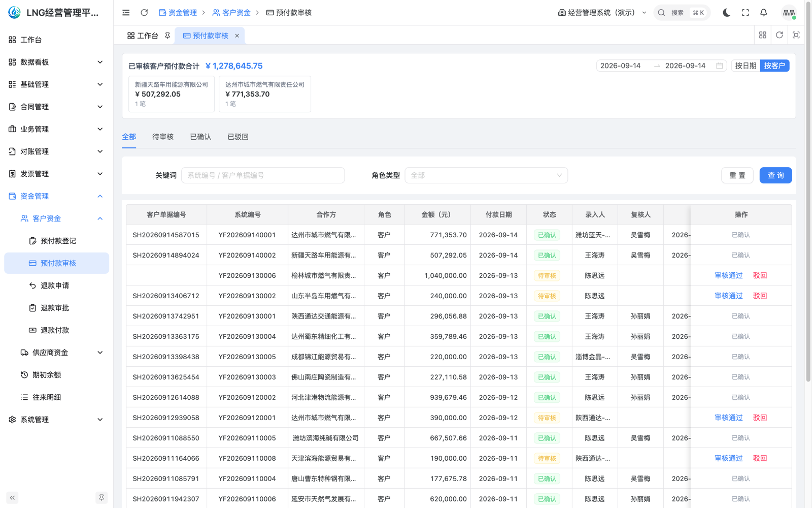Open the date range calendar icon
This screenshot has width=812, height=508.
click(x=719, y=66)
